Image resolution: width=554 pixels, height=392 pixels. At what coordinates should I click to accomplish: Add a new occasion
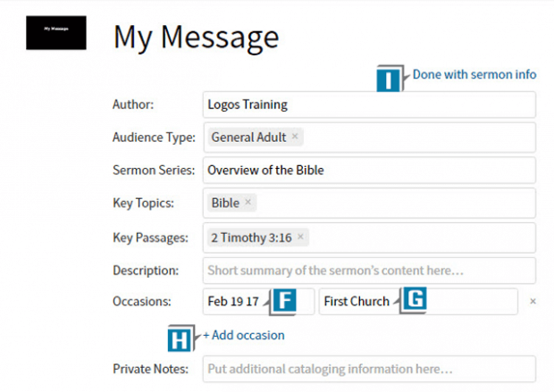coord(244,336)
